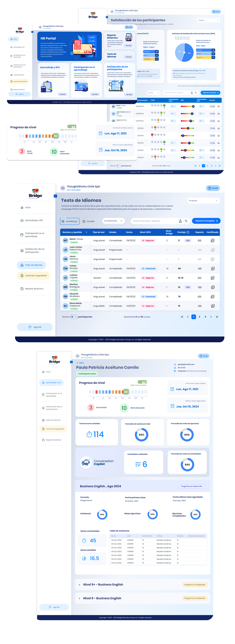The image size is (235, 644).
Task: Click Puntaje info icon in table header
Action: click(x=188, y=232)
